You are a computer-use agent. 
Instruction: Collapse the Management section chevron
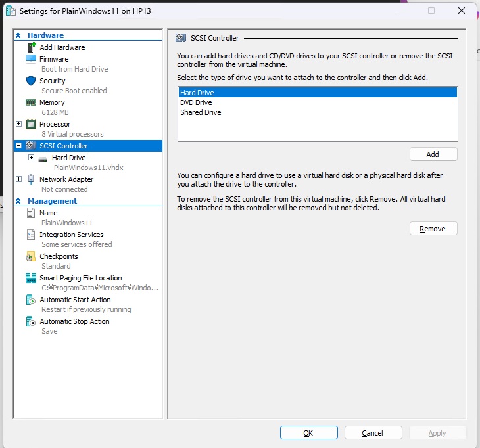18,201
